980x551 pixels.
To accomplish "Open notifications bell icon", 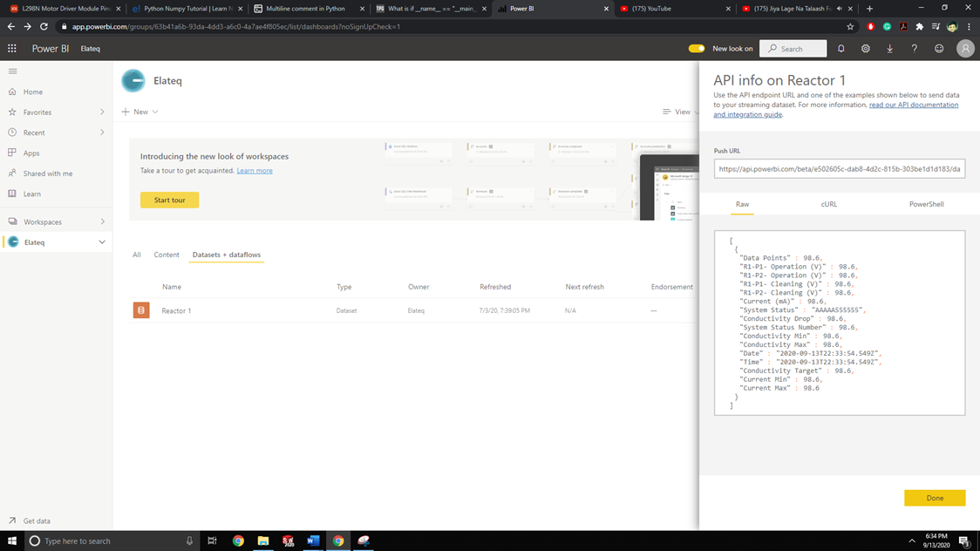I will pyautogui.click(x=841, y=48).
